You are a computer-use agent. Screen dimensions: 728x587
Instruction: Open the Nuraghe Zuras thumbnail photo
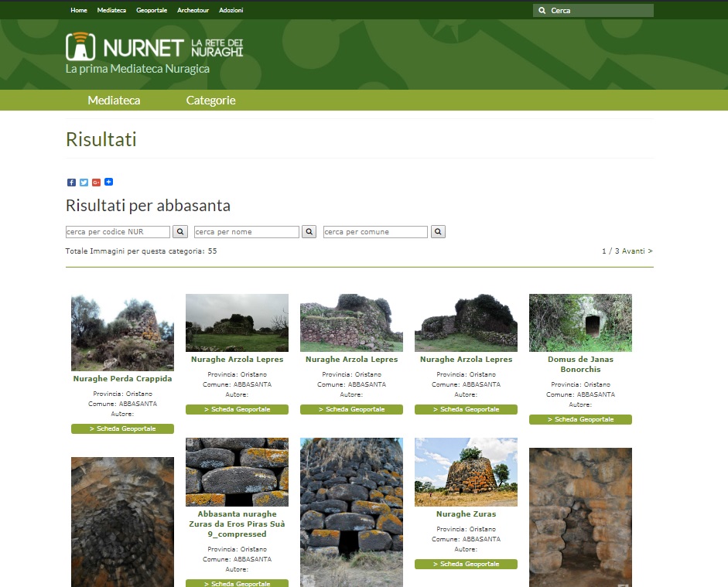tap(467, 472)
